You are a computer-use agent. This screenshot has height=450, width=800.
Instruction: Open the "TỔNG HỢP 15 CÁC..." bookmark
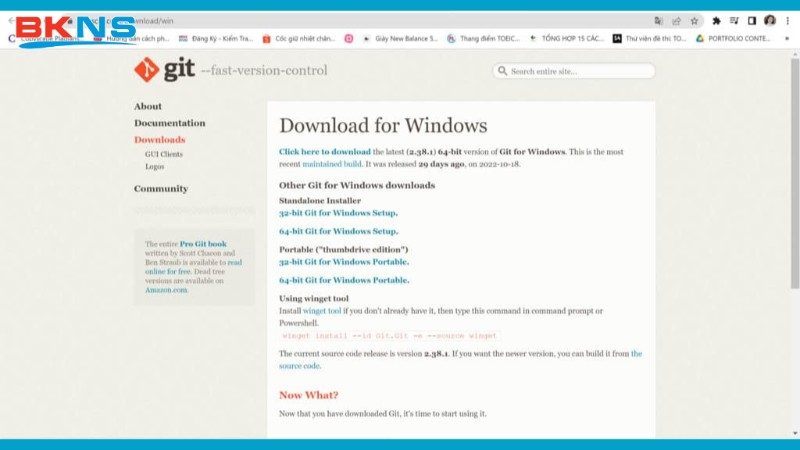(x=566, y=38)
